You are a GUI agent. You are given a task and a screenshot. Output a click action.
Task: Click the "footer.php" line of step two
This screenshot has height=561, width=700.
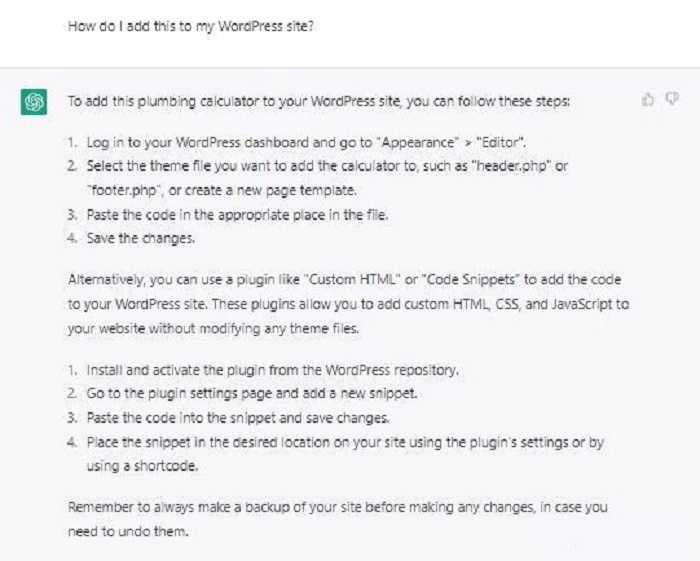tap(222, 191)
